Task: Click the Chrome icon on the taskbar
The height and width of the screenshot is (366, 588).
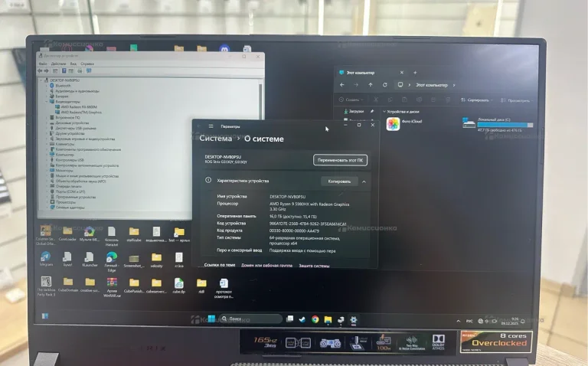Action: pos(315,319)
